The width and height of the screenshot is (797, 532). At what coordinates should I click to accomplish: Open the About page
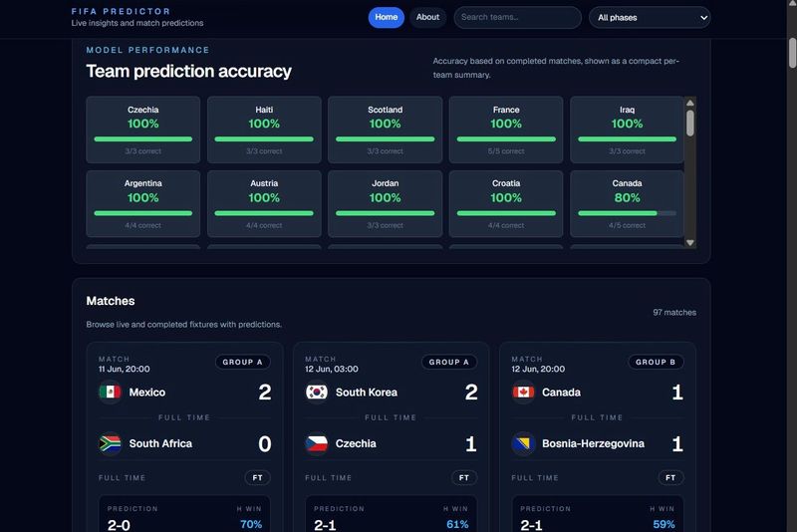tap(428, 17)
